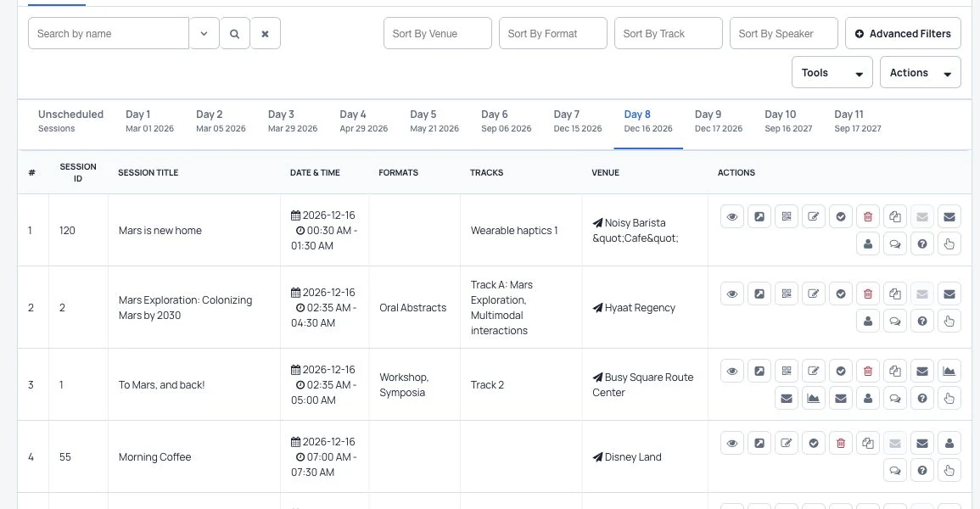Screen dimensions: 980x509
Task: Toggle check-circle icon for Mars Exploration session
Action: [x=841, y=294]
